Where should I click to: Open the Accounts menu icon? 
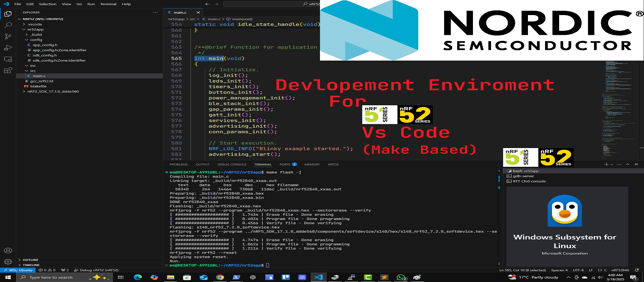8,251
